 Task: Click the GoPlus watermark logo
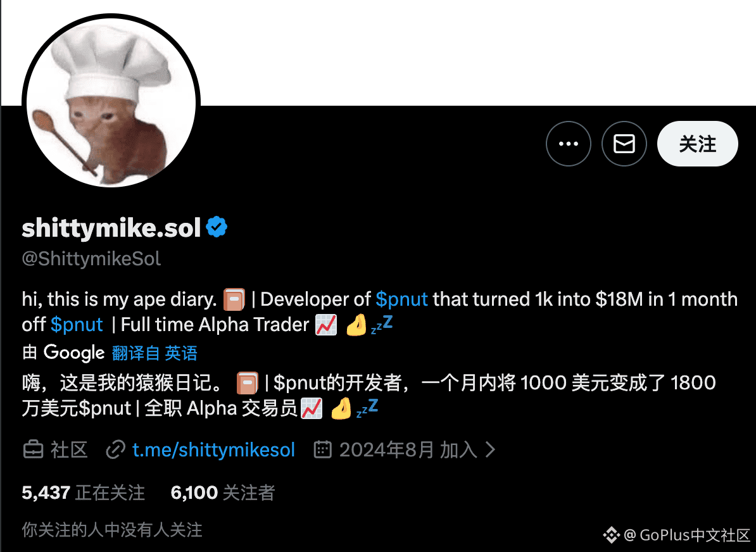click(x=611, y=535)
